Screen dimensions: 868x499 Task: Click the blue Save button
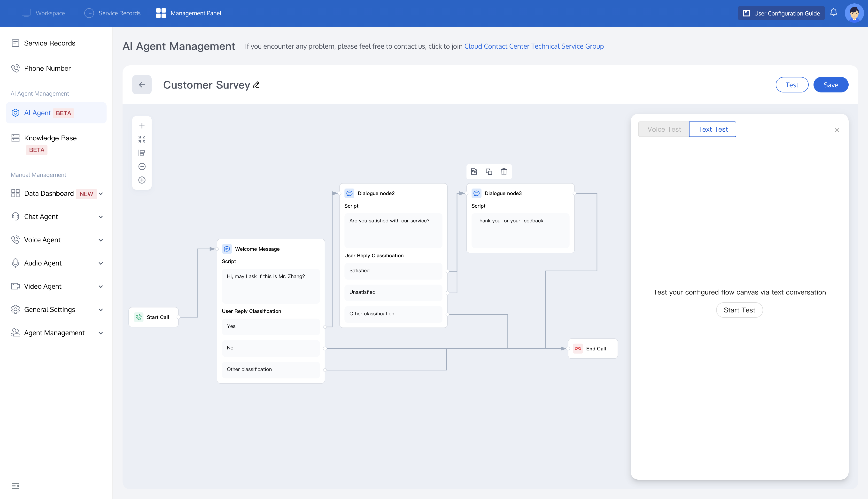point(830,85)
